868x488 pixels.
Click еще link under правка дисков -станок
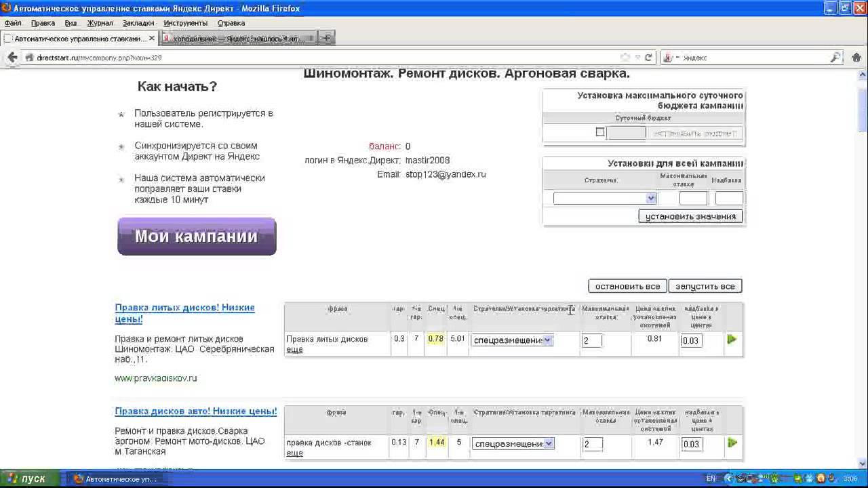coord(294,453)
